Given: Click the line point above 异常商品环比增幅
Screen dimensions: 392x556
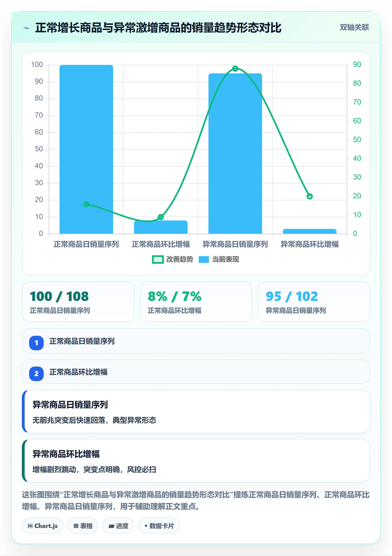Looking at the screenshot, I should [310, 196].
